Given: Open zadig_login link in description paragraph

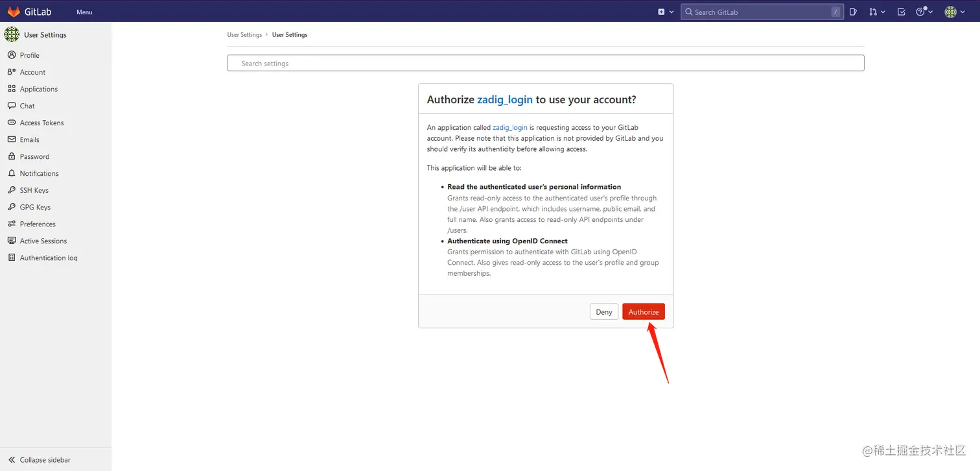Looking at the screenshot, I should point(510,128).
